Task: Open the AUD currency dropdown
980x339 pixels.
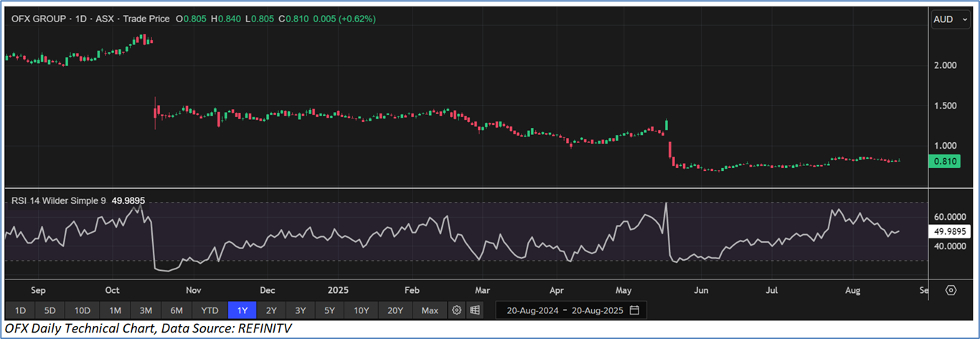Action: coord(948,19)
